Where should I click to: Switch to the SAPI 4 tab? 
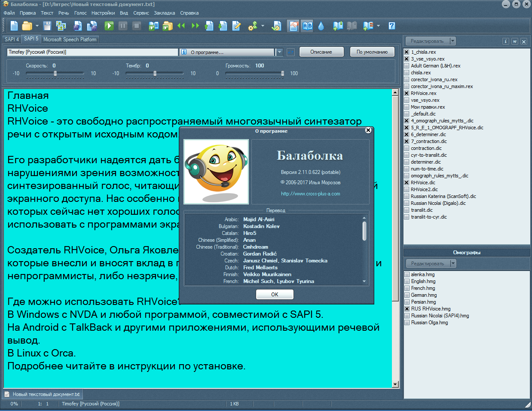pos(12,39)
